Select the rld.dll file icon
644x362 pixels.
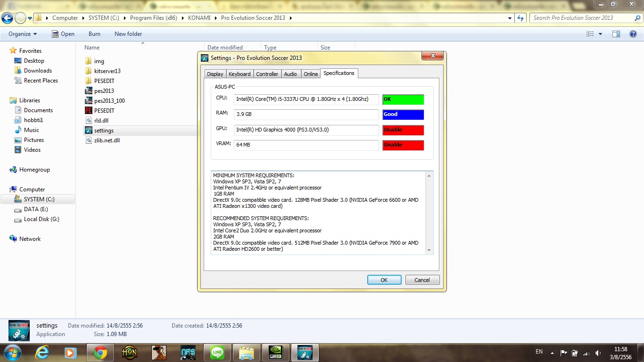[x=88, y=121]
